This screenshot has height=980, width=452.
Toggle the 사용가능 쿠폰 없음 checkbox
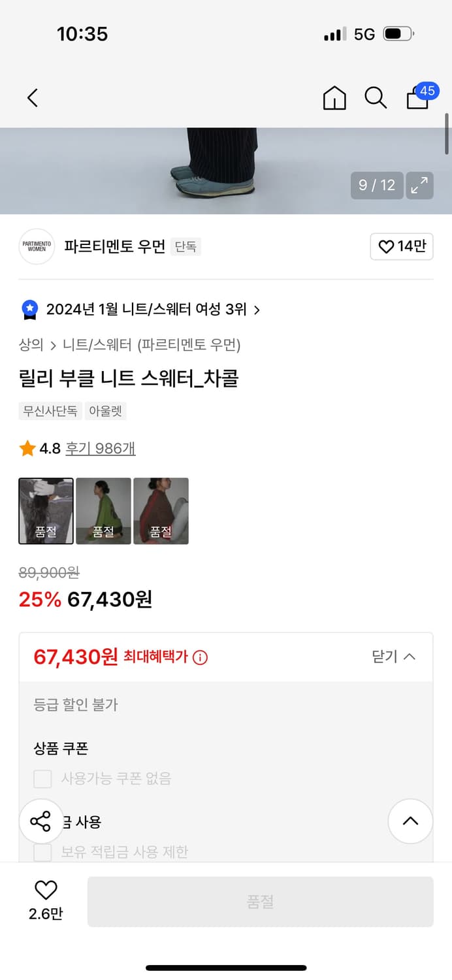[x=42, y=779]
